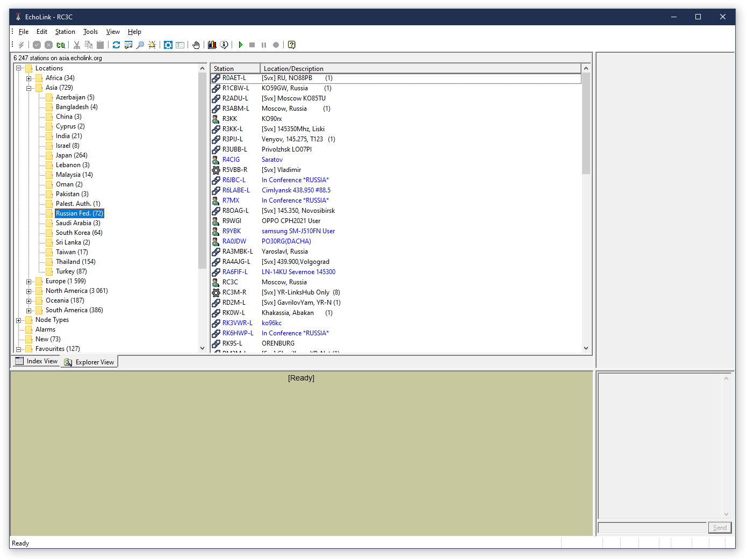747x560 pixels.
Task: Sort by the Station column header
Action: click(x=235, y=68)
